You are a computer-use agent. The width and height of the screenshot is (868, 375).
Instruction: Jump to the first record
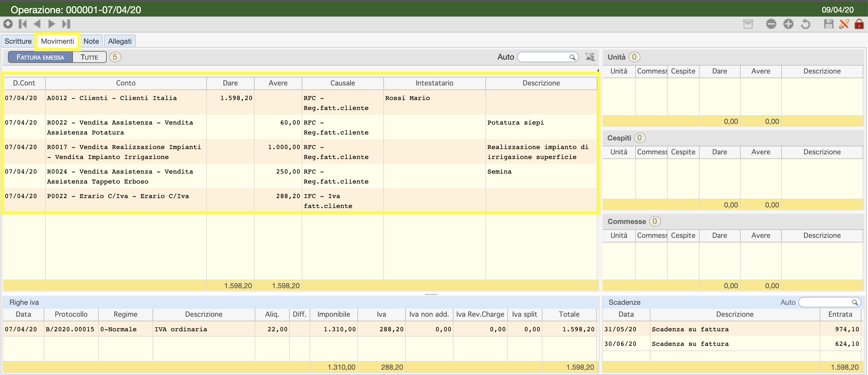point(23,24)
